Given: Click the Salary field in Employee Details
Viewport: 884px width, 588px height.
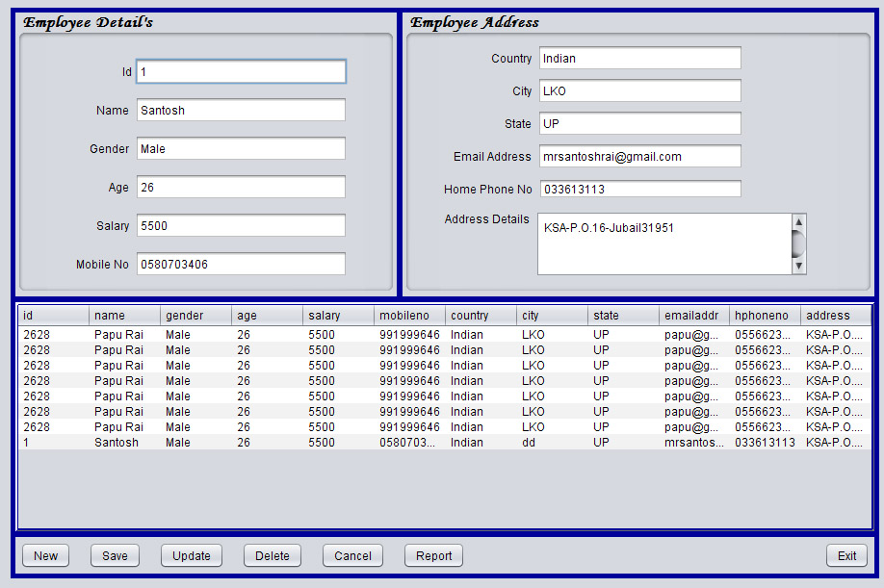Looking at the screenshot, I should [x=242, y=225].
